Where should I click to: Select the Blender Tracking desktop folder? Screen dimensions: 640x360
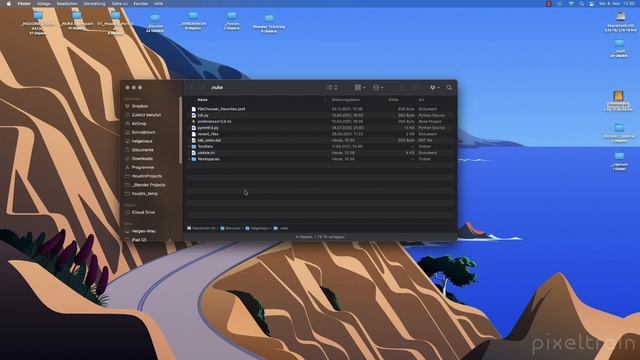[x=269, y=19]
